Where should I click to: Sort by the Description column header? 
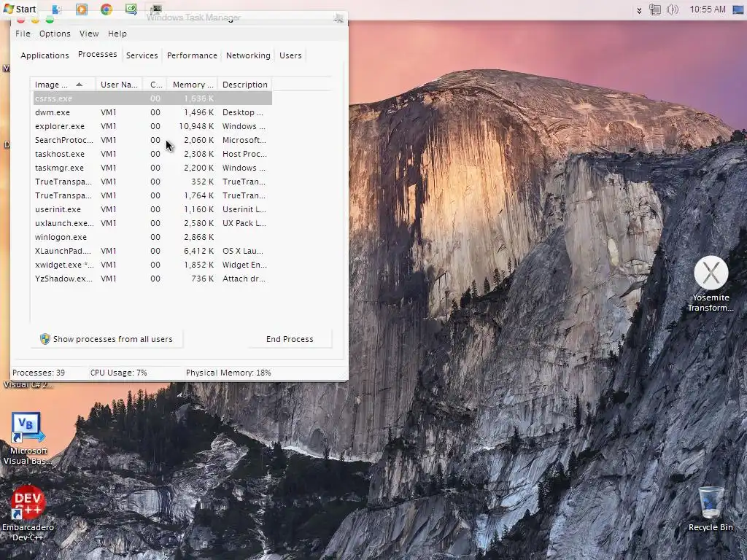click(245, 85)
